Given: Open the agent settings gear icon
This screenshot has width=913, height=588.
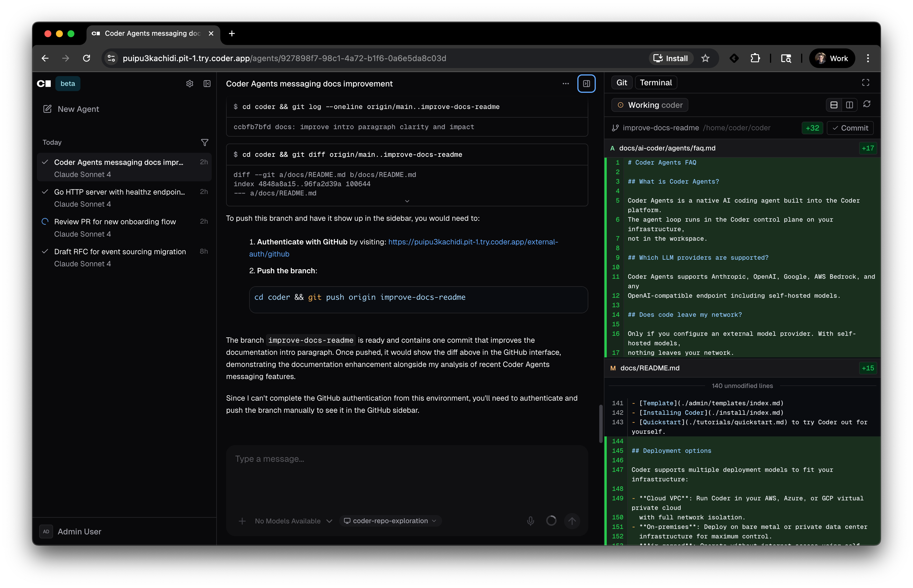Looking at the screenshot, I should 189,84.
